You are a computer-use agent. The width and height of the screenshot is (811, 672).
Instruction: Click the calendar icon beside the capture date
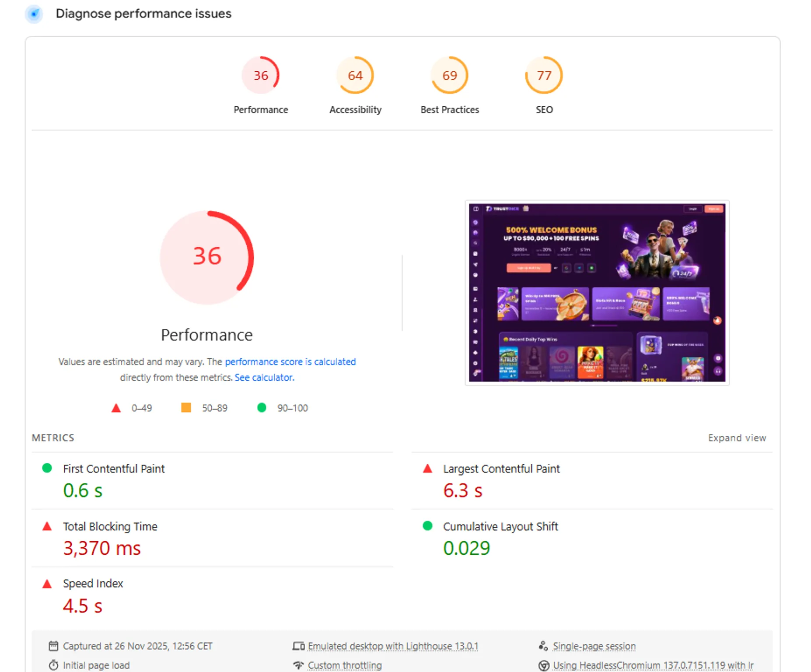53,645
